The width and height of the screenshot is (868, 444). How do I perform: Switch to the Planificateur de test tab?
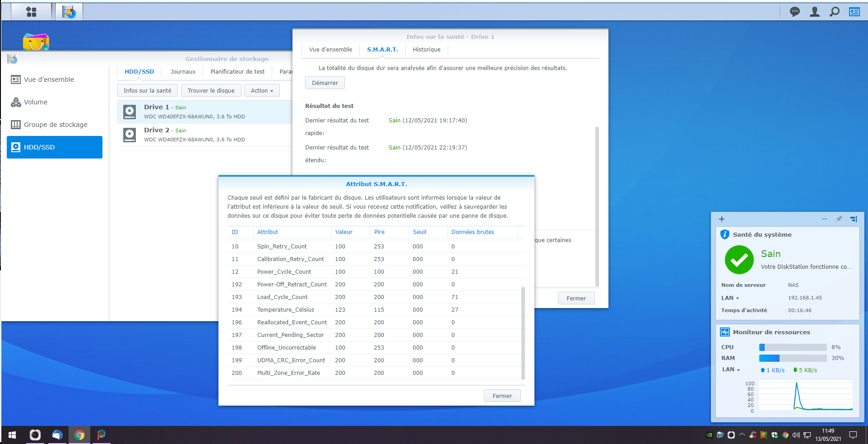pyautogui.click(x=237, y=72)
